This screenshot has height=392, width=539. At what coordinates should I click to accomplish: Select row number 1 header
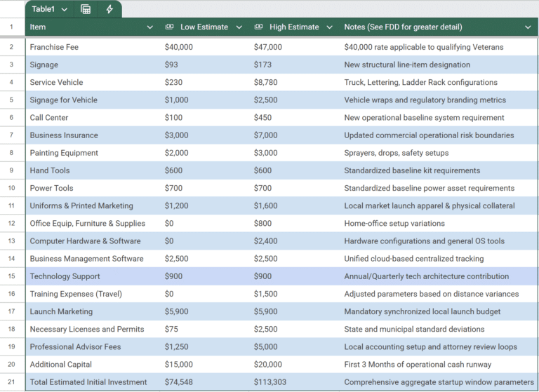(x=12, y=27)
